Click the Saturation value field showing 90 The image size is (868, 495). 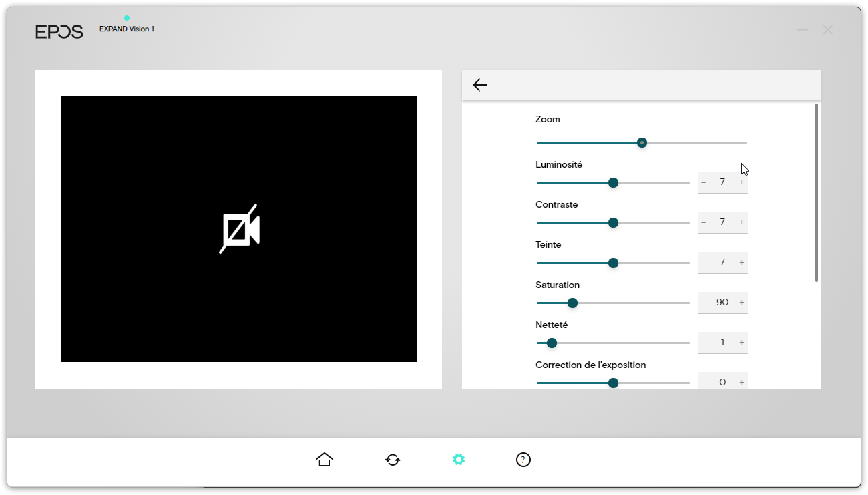[722, 303]
